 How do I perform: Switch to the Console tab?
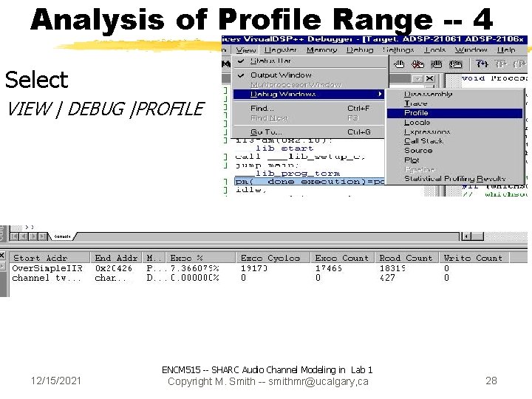63,236
